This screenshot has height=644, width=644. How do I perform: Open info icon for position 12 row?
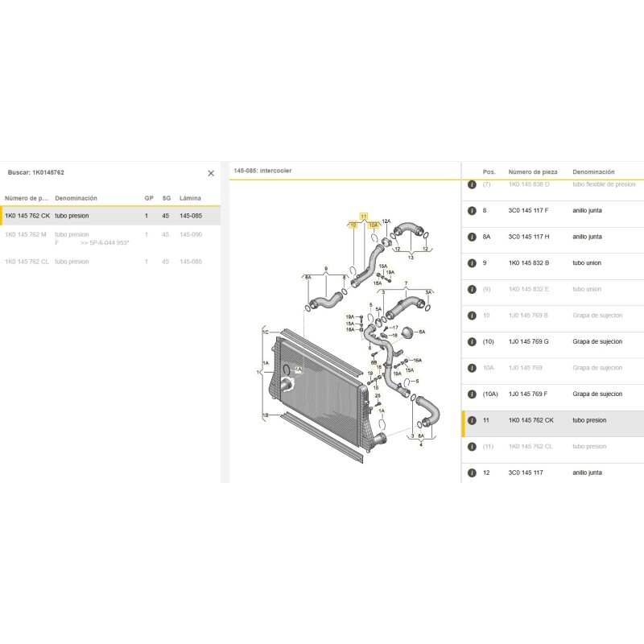coord(472,473)
